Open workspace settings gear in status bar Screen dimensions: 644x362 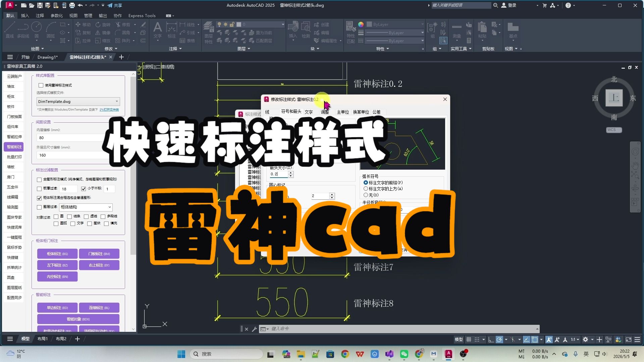(585, 340)
